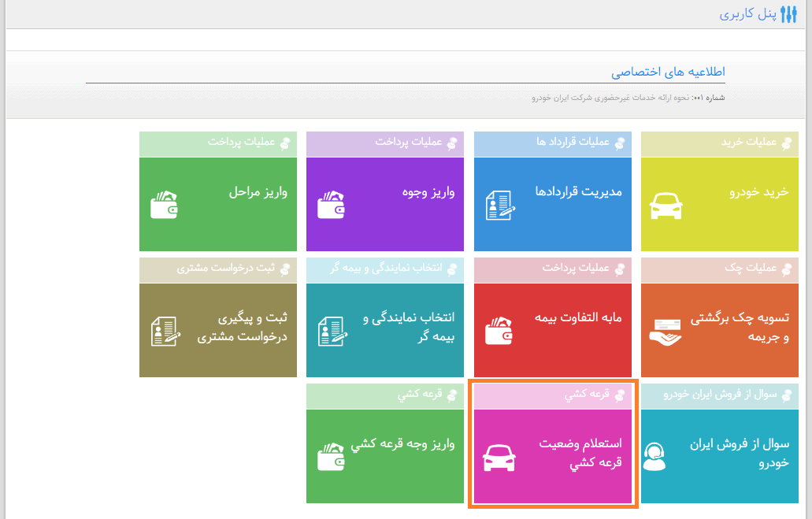Click the hand-with-check icon on تسویه چک برگشتی
The image size is (812, 519).
point(666,332)
